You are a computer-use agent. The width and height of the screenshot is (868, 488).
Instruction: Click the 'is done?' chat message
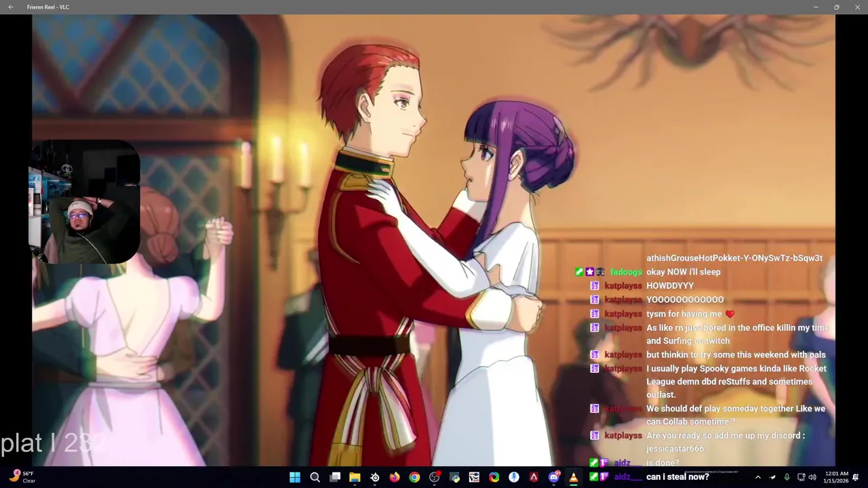tap(663, 462)
